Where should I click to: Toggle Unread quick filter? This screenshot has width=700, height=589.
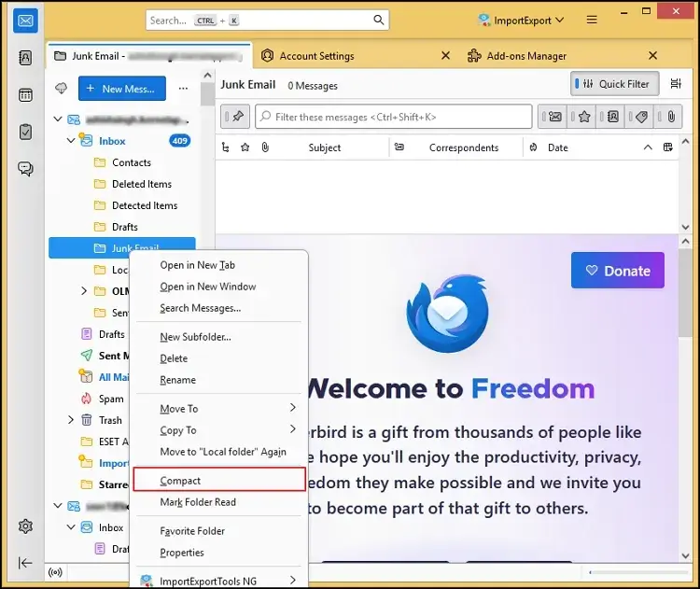pos(553,117)
